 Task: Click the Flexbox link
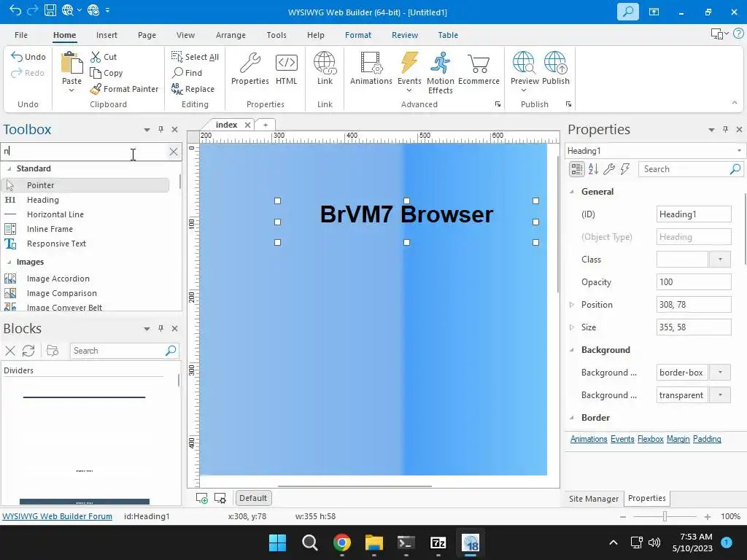(650, 439)
